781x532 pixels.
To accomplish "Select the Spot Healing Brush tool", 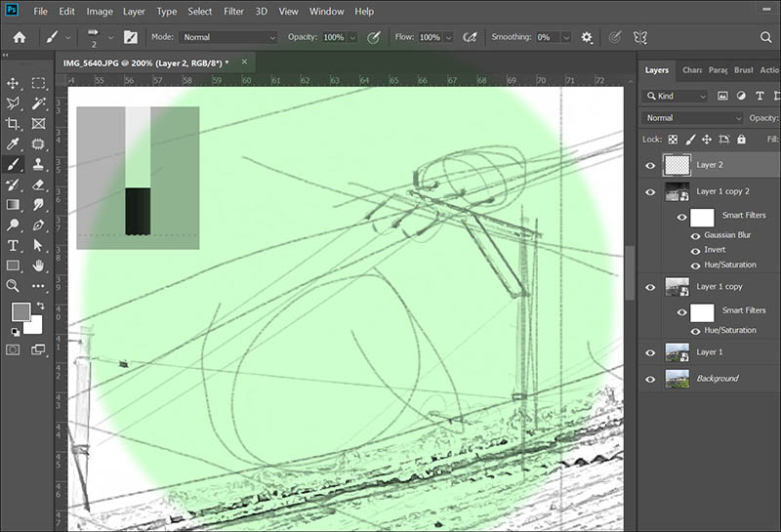I will point(38,143).
